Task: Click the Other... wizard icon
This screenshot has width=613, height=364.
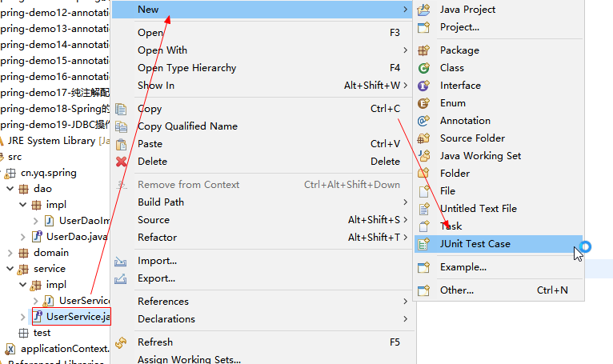Action: coord(424,290)
